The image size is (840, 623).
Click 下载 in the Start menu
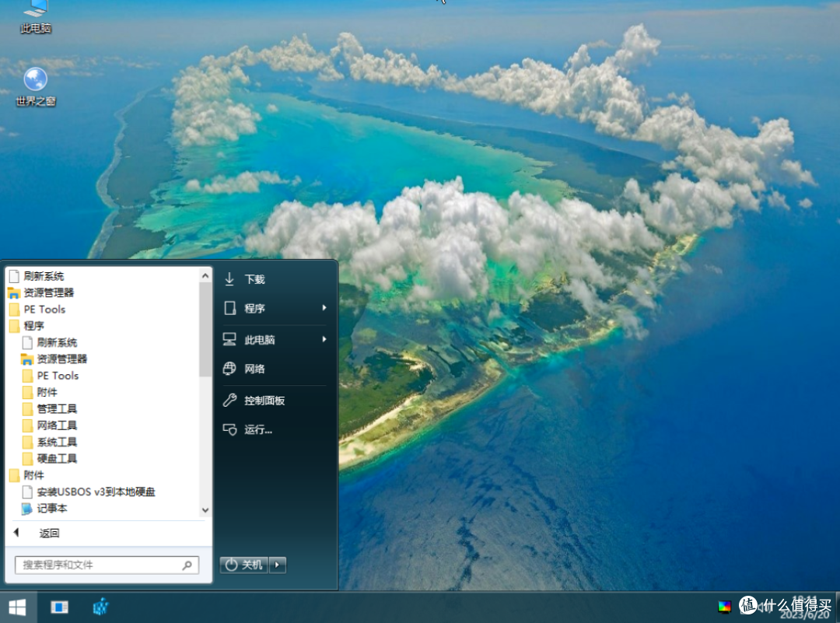254,279
